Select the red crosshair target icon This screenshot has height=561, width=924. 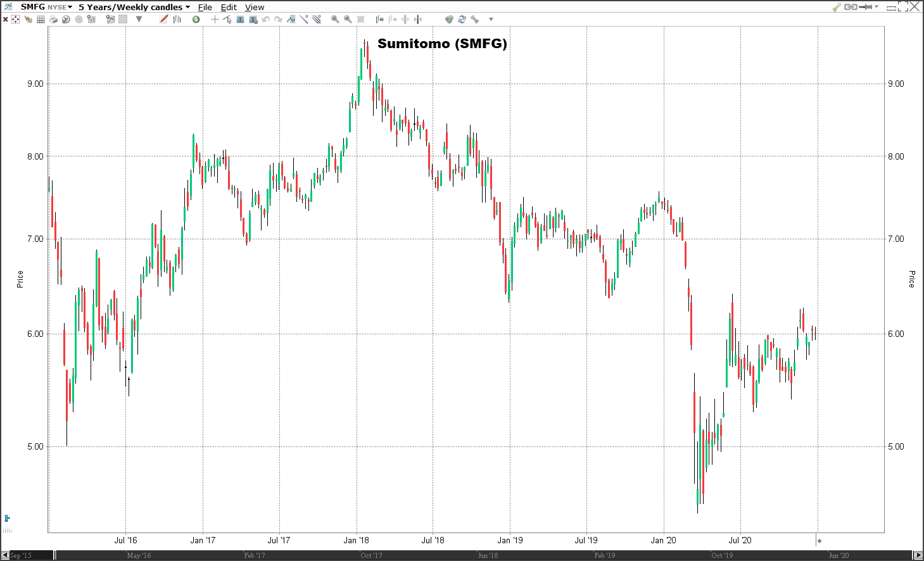point(15,19)
